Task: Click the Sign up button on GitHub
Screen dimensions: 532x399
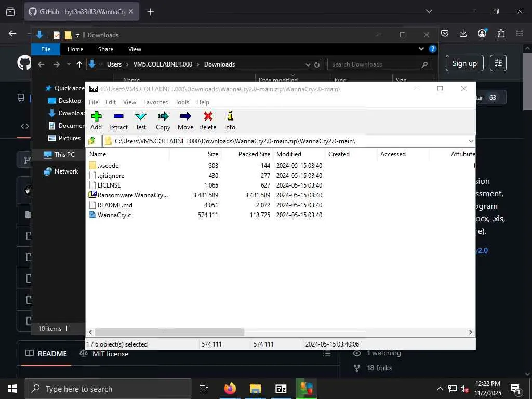Action: click(x=464, y=63)
